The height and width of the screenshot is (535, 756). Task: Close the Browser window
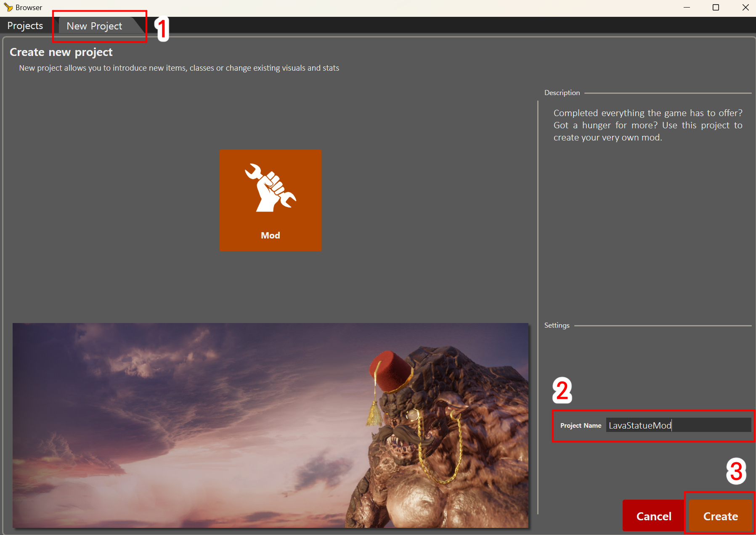point(745,8)
